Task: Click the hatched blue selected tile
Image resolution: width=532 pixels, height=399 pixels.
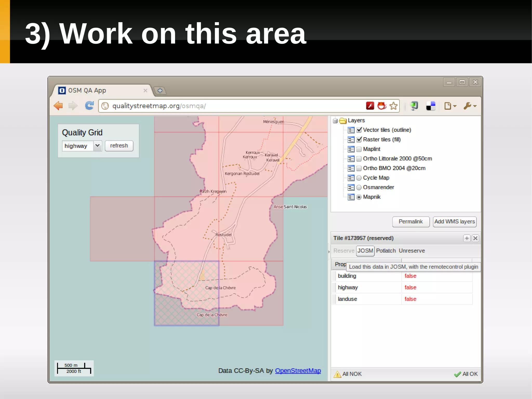Action: click(187, 293)
